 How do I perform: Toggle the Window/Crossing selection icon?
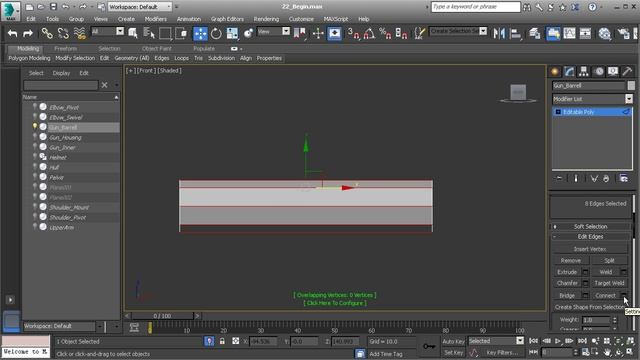pyautogui.click(x=181, y=33)
